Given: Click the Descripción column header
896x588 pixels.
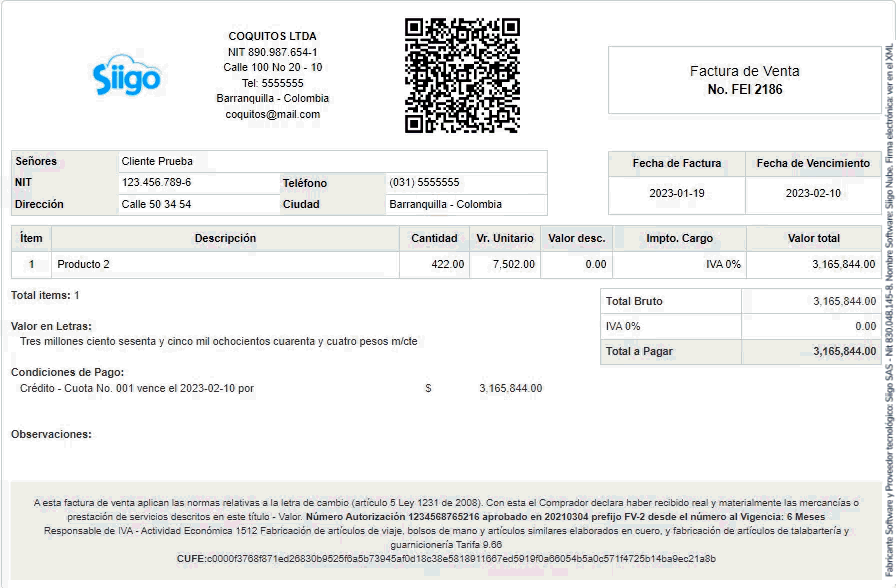Looking at the screenshot, I should coord(225,238).
